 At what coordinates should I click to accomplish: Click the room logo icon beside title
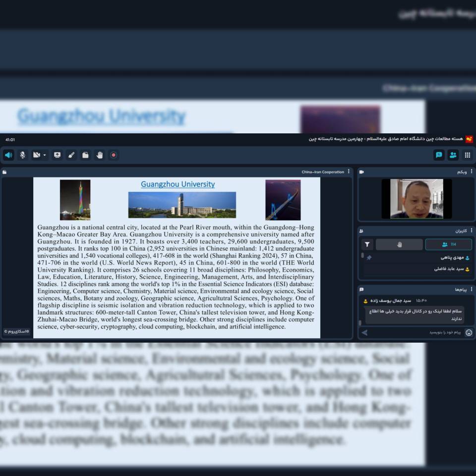(x=470, y=139)
